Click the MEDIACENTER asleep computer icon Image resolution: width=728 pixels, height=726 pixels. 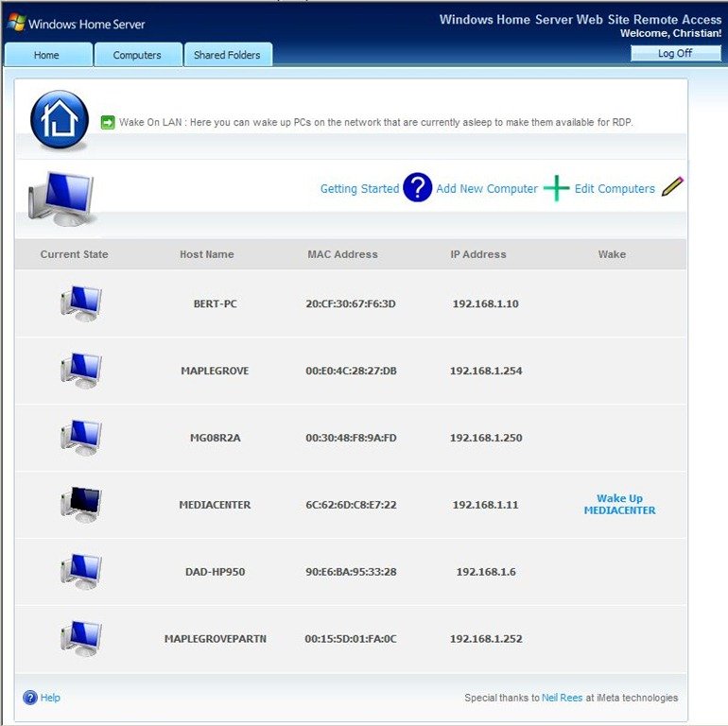[81, 505]
